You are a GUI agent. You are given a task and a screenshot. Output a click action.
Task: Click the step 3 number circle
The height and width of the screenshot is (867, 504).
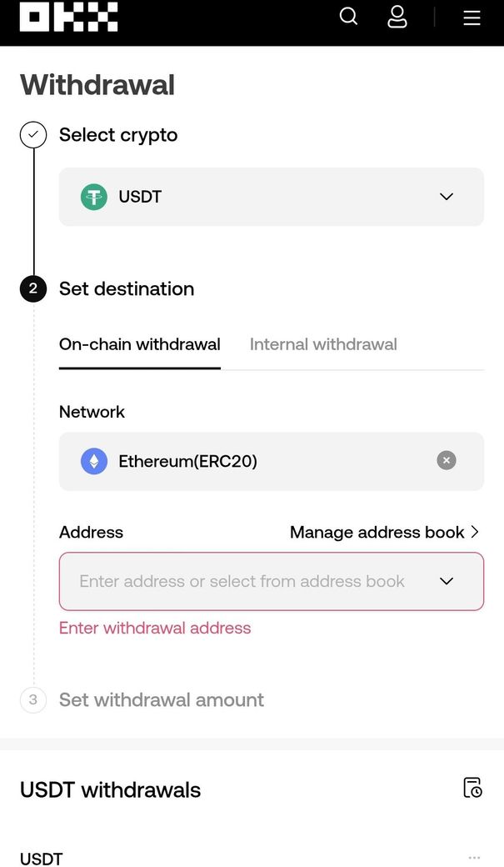[x=33, y=699]
